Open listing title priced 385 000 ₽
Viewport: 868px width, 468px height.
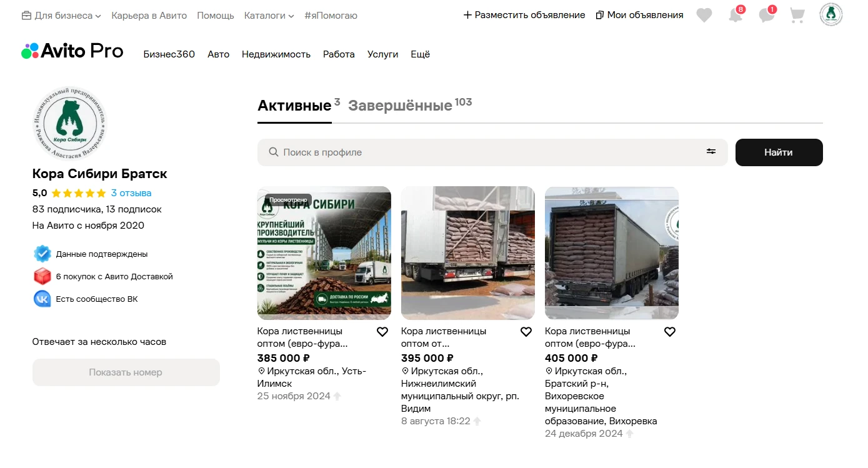tap(302, 337)
